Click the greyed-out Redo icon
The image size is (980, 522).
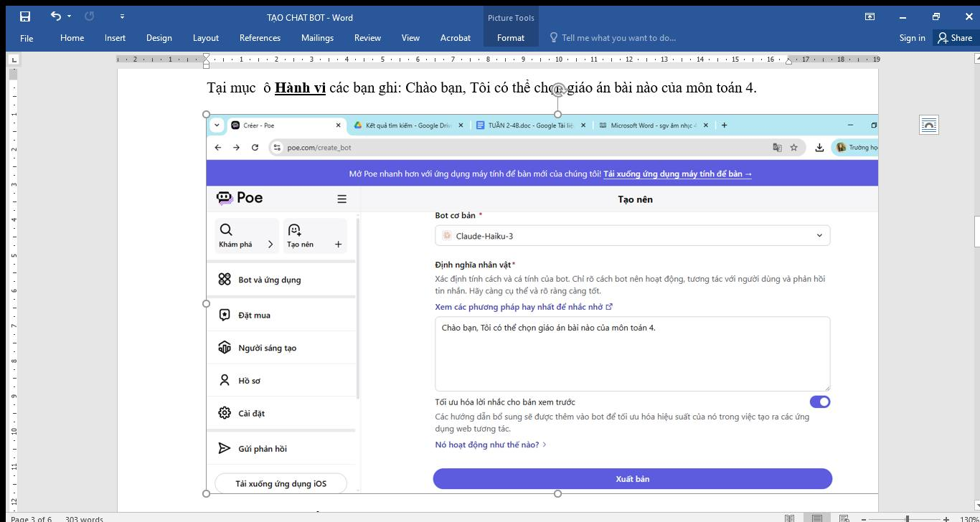[90, 16]
